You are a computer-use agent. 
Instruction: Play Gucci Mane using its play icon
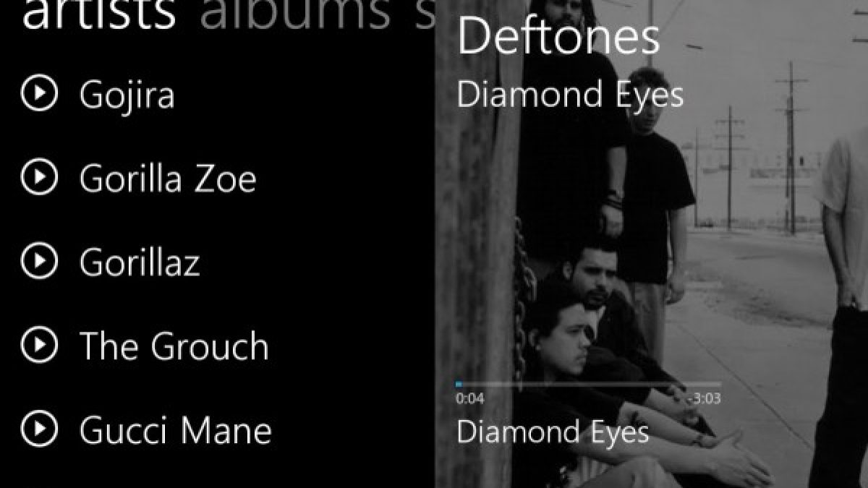tap(39, 429)
